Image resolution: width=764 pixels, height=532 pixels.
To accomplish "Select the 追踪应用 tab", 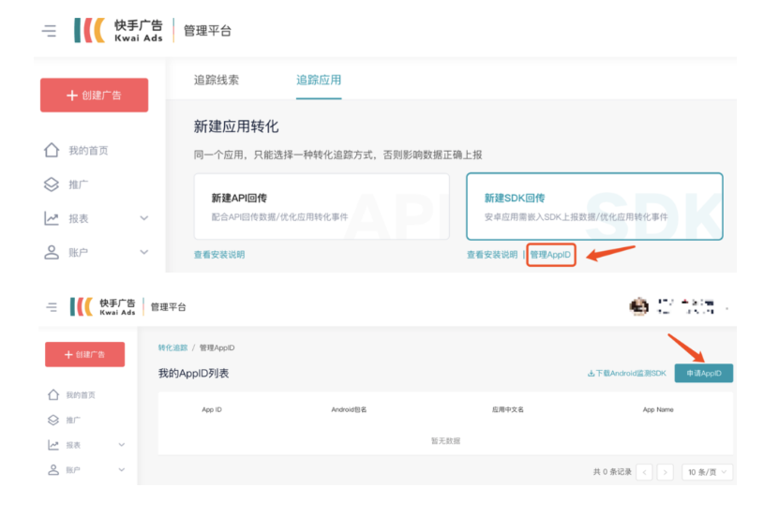I will pyautogui.click(x=319, y=80).
